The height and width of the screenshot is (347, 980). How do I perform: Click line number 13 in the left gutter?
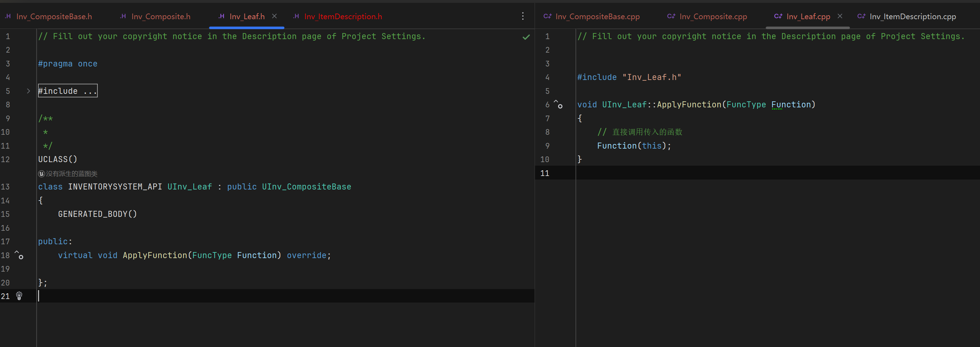click(x=5, y=186)
